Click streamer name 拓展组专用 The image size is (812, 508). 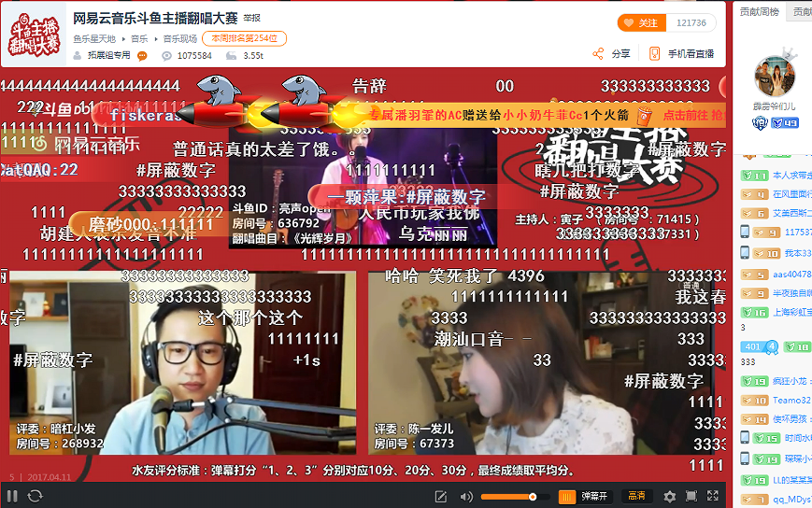point(108,55)
